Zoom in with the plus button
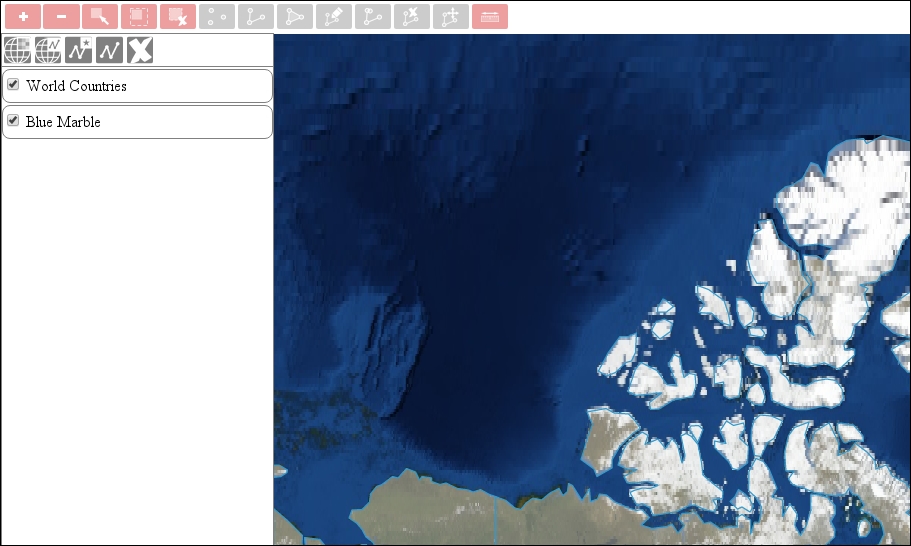Viewport: 911px width, 546px height. click(23, 16)
